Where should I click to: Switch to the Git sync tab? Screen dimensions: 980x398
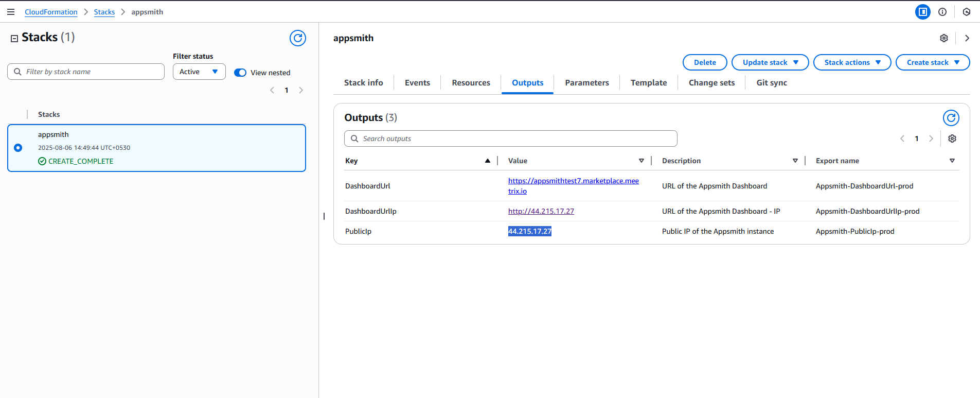(772, 82)
